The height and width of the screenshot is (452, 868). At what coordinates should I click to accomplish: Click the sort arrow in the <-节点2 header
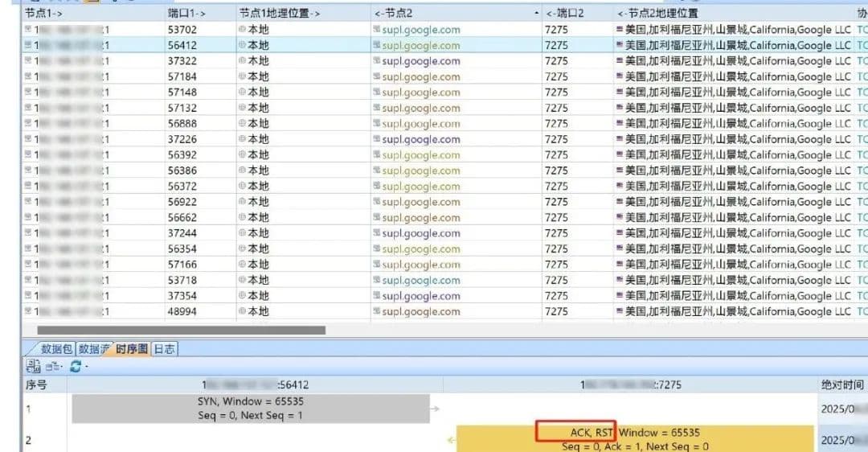(x=536, y=13)
